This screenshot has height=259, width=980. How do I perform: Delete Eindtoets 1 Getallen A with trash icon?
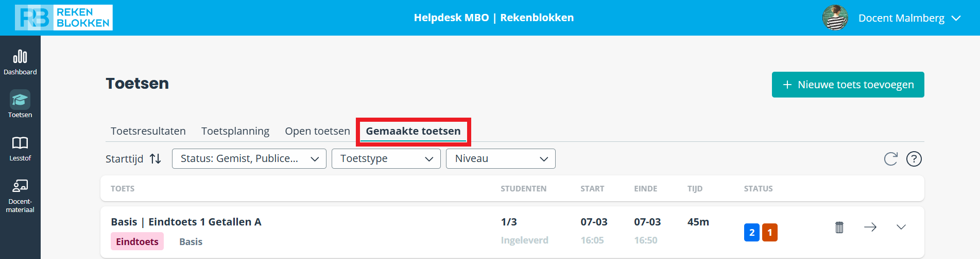839,227
